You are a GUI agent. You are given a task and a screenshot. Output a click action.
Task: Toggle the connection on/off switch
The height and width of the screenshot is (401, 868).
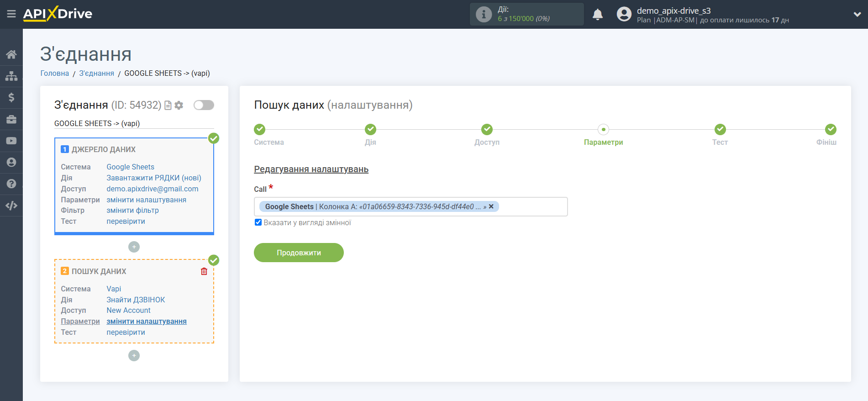pyautogui.click(x=204, y=105)
